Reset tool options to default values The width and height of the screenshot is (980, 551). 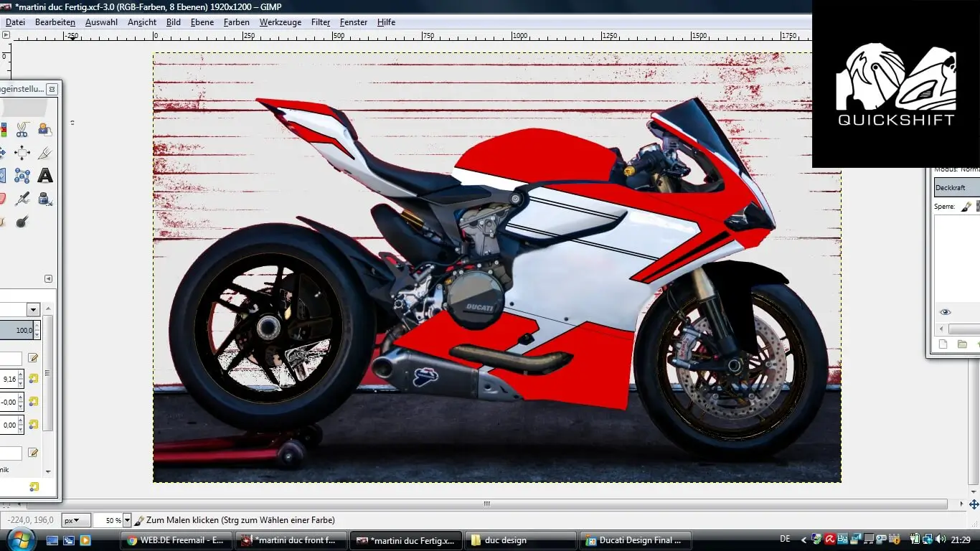coord(34,486)
